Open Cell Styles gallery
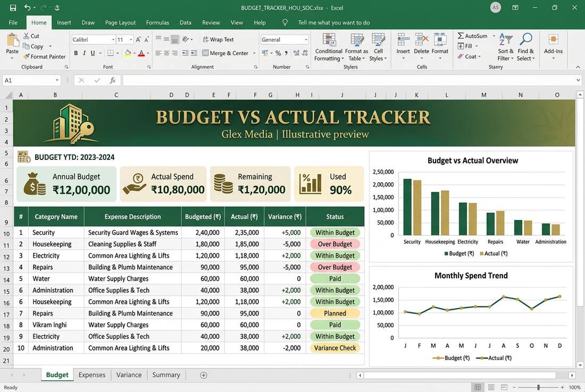Viewport: 585px width, 392px height. [378, 47]
